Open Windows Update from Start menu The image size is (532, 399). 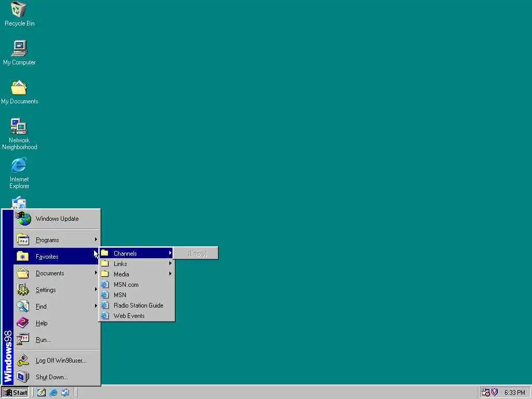point(57,219)
